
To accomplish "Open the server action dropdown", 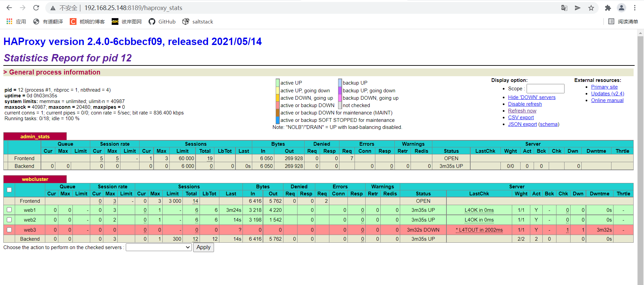I will point(159,247).
